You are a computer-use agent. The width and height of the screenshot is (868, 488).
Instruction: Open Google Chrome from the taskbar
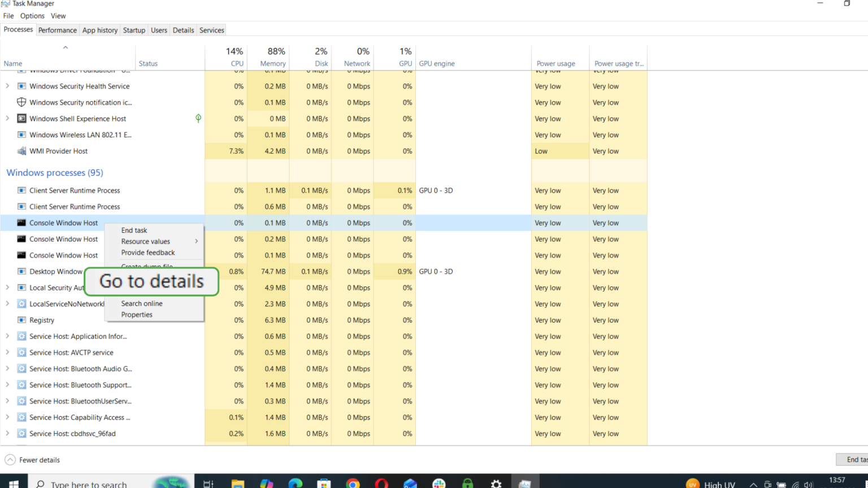coord(353,483)
